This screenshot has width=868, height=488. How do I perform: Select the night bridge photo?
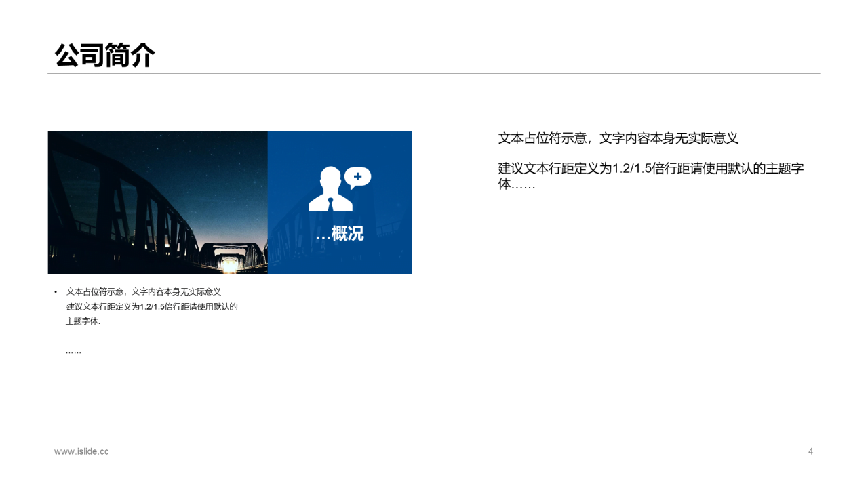pyautogui.click(x=158, y=203)
